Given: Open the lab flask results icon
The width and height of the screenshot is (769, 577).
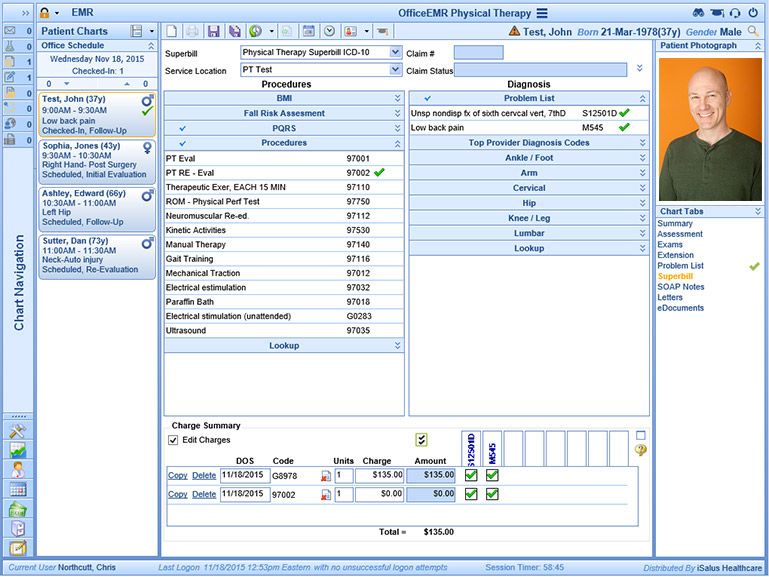Looking at the screenshot, I should pyautogui.click(x=10, y=46).
